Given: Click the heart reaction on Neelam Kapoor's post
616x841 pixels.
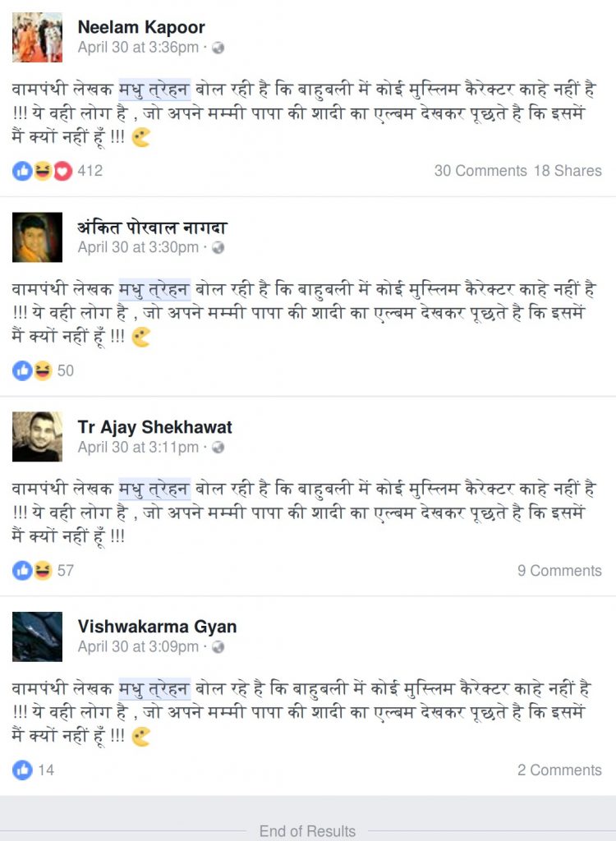Looking at the screenshot, I should coord(62,171).
